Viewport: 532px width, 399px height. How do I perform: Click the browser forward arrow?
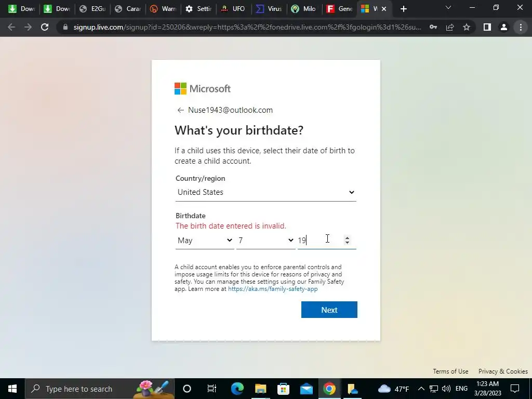(x=28, y=27)
